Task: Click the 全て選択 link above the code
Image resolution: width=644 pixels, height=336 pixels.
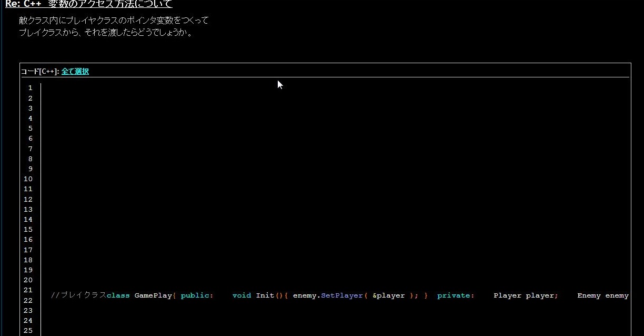Action: [x=75, y=72]
